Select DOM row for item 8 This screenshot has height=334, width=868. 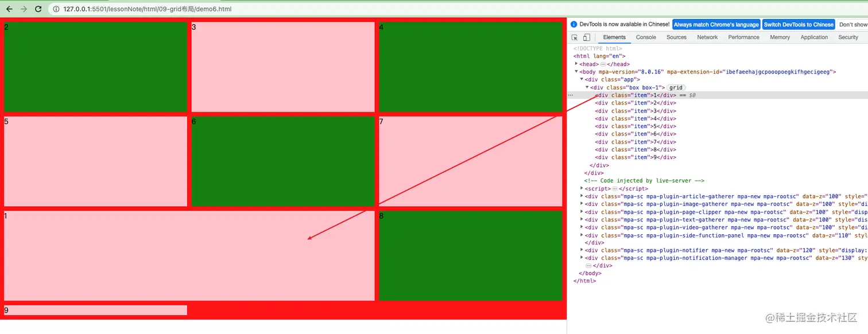coord(718,149)
